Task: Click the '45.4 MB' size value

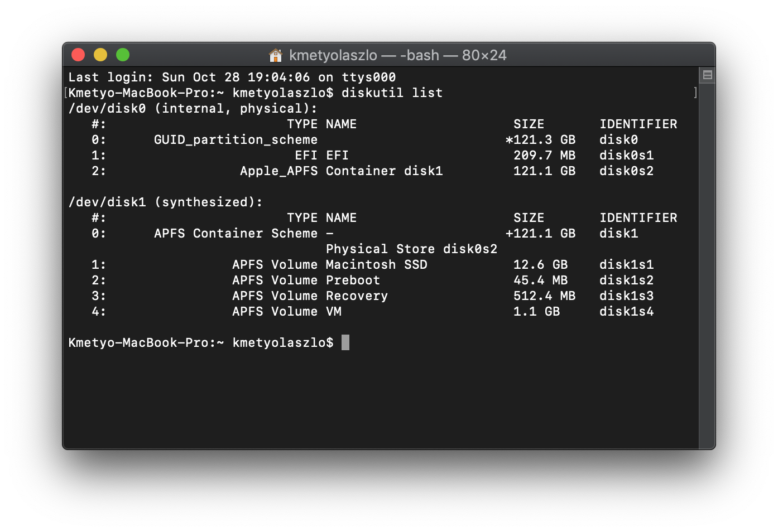Action: pos(540,280)
